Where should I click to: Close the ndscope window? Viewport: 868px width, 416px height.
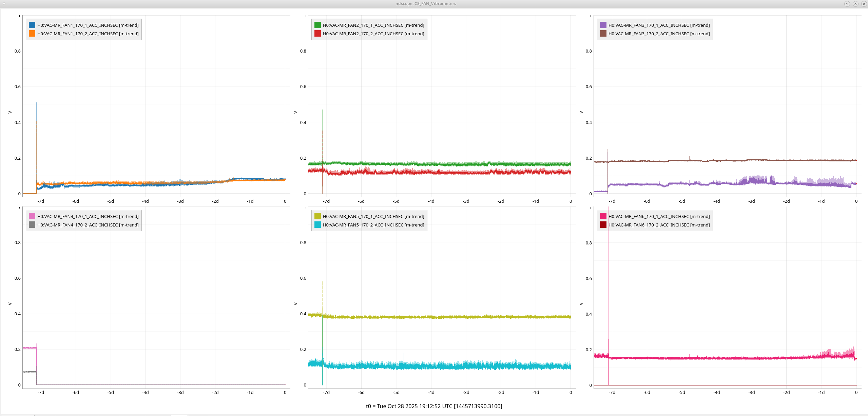click(864, 4)
